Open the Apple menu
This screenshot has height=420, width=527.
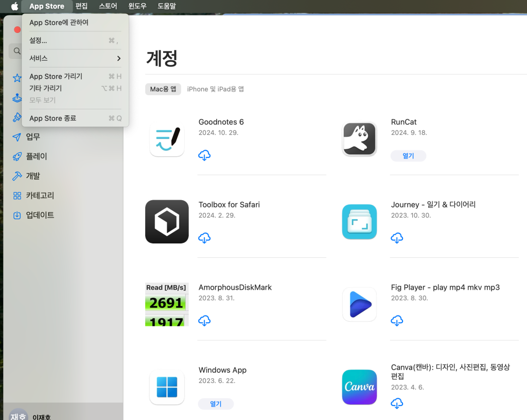click(x=14, y=6)
